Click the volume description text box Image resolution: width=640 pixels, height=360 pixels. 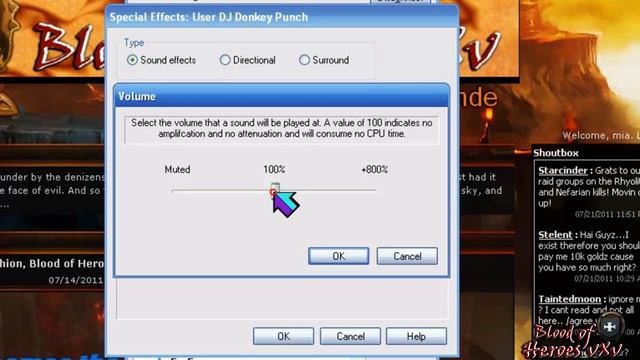tap(282, 129)
